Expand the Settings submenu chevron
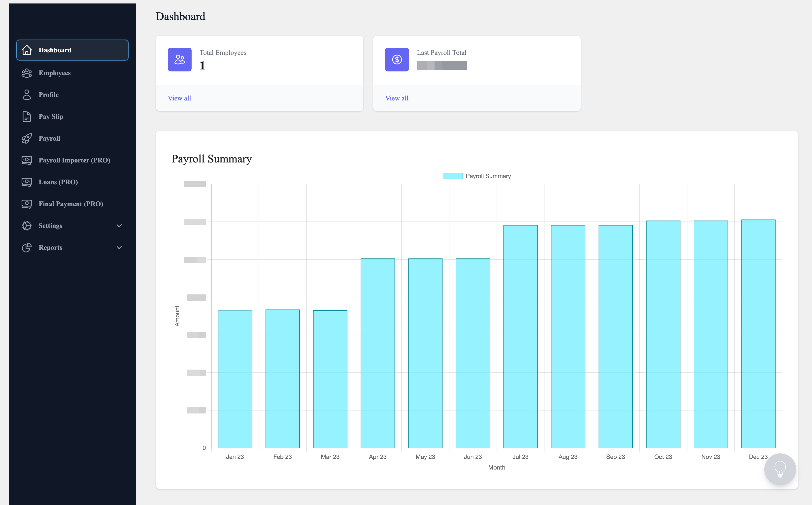Image resolution: width=812 pixels, height=505 pixels. 119,226
